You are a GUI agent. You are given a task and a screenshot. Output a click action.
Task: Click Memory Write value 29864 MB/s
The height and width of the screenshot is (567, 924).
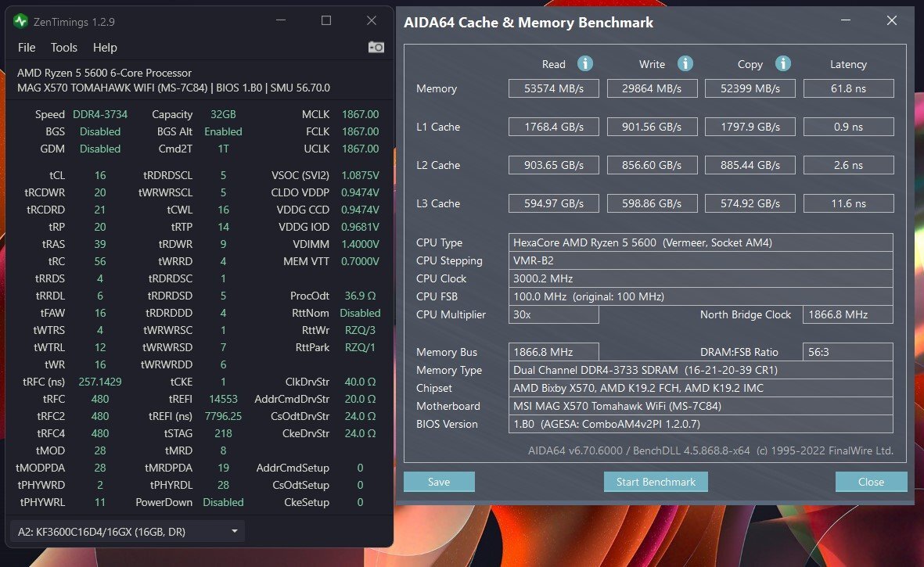pyautogui.click(x=653, y=88)
